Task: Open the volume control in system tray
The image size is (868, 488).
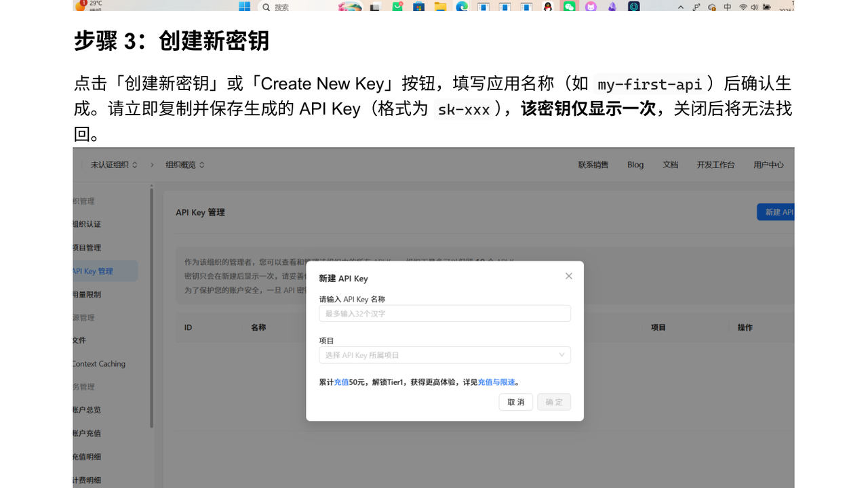Action: (x=755, y=5)
